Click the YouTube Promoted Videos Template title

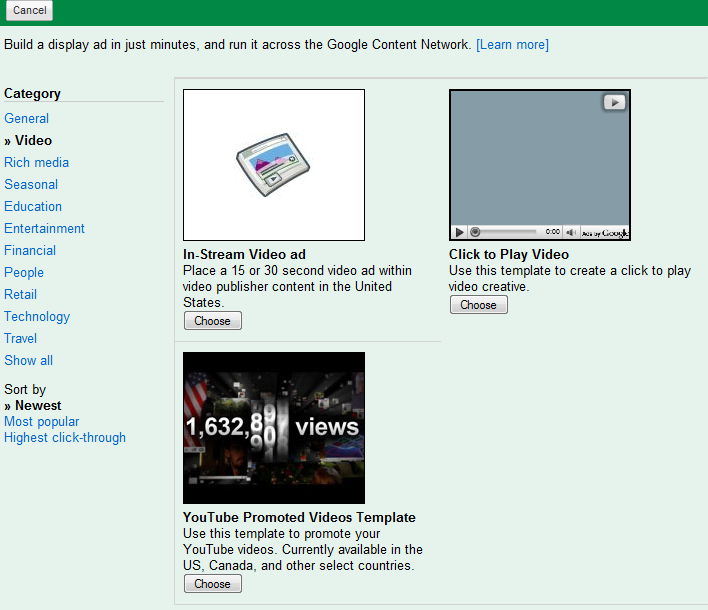[299, 517]
